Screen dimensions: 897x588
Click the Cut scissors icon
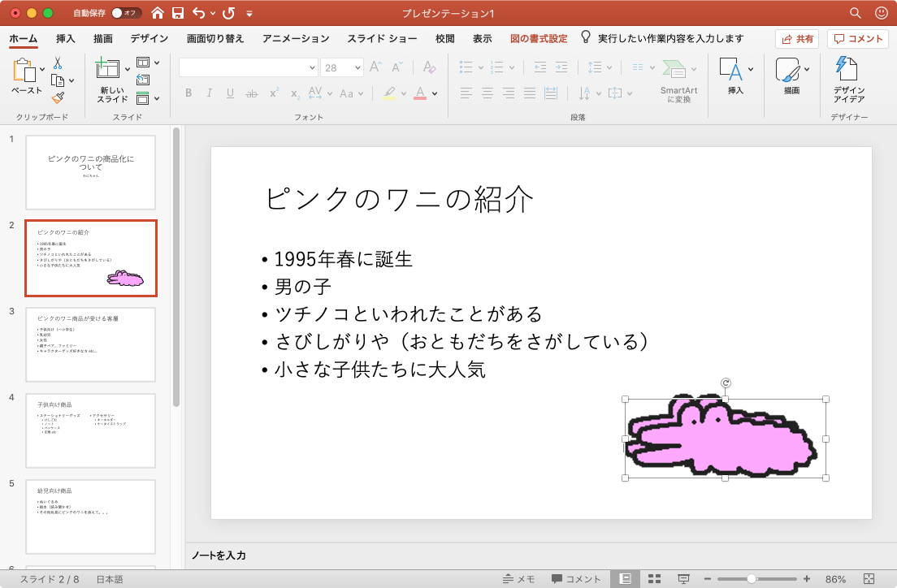[58, 63]
